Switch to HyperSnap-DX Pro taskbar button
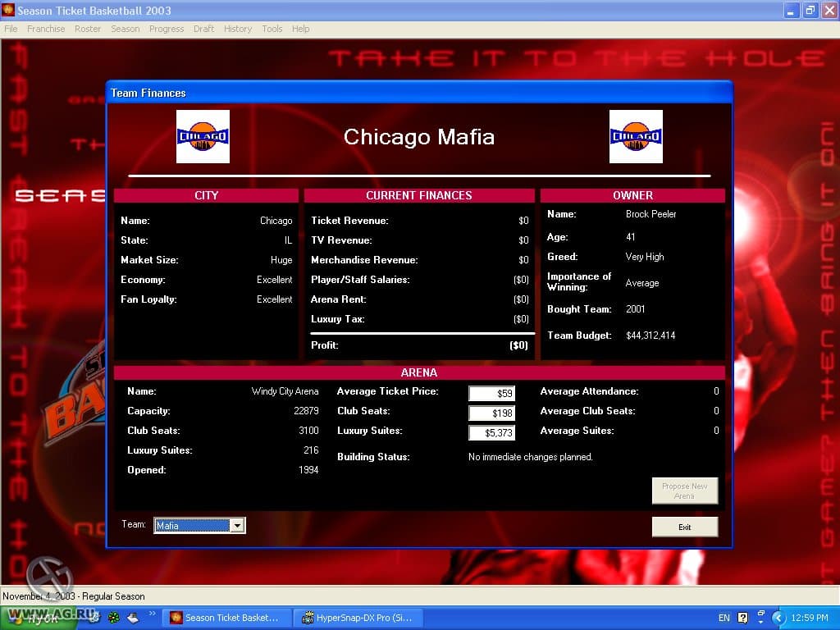This screenshot has height=630, width=840. pos(359,618)
